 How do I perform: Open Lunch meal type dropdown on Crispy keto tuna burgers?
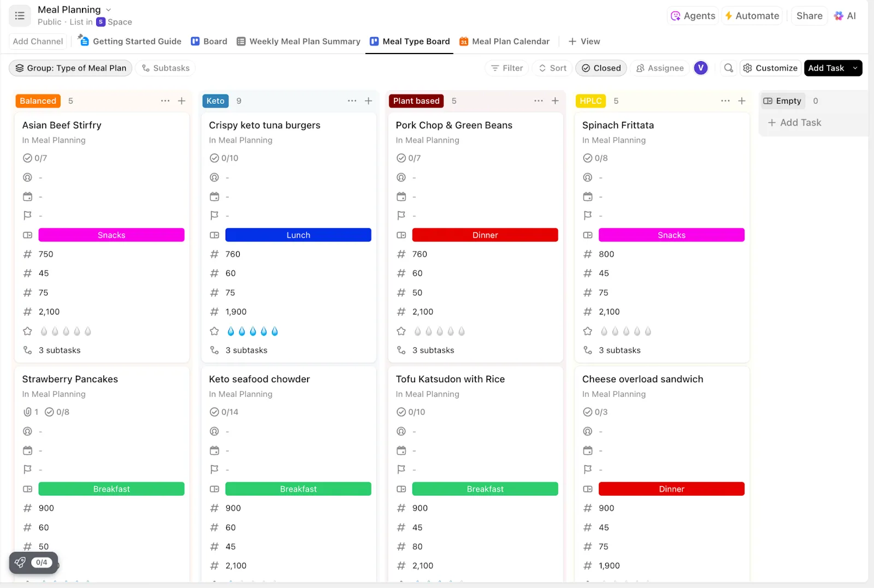[298, 235]
